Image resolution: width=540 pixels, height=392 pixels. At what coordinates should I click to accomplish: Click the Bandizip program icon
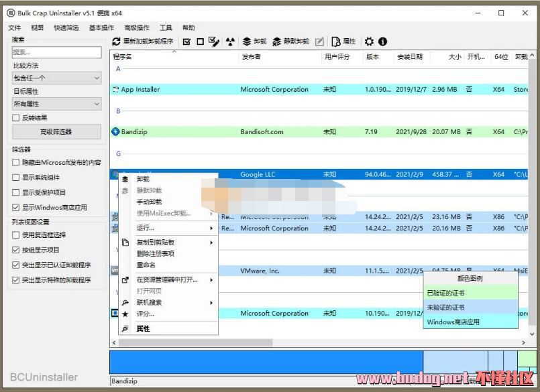point(115,132)
